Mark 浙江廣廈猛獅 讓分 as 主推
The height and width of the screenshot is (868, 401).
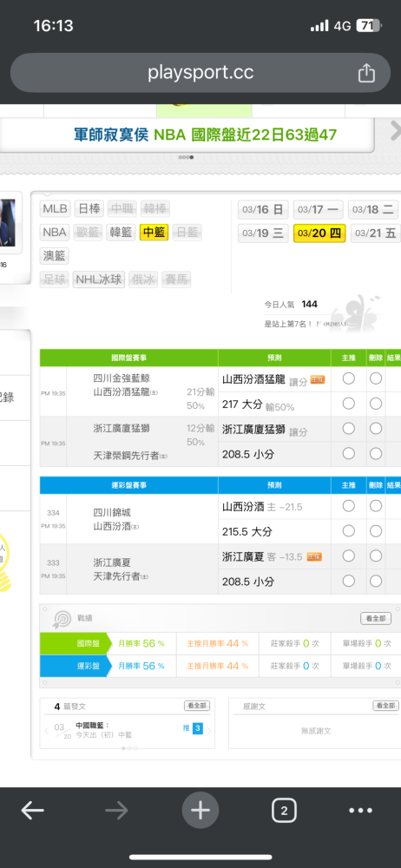tap(348, 429)
